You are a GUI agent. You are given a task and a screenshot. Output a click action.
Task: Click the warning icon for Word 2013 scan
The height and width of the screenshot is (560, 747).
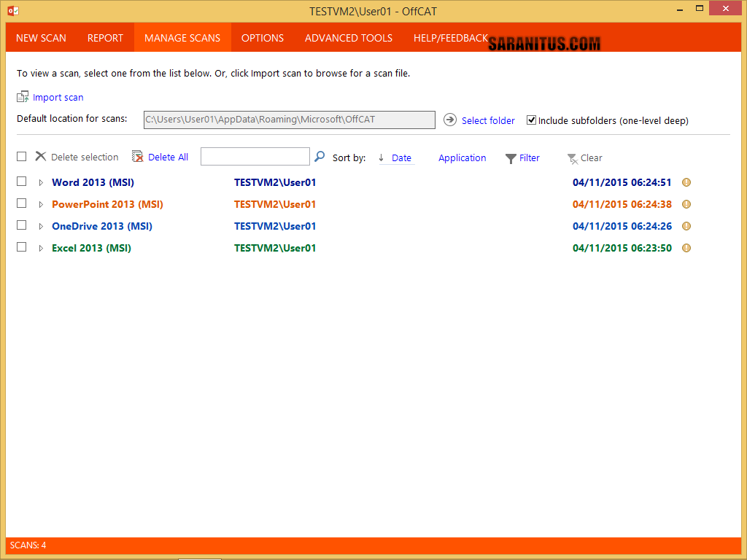coord(686,182)
